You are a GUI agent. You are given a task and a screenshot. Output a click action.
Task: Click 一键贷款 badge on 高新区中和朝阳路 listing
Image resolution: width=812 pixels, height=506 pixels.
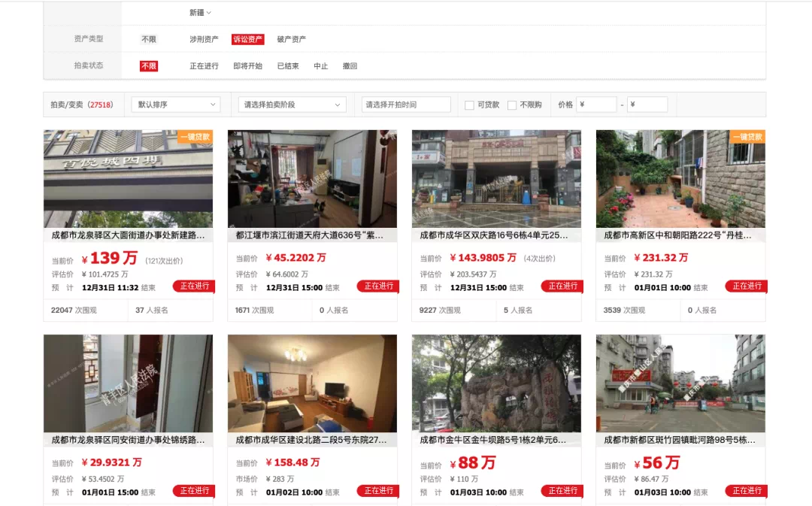[748, 137]
